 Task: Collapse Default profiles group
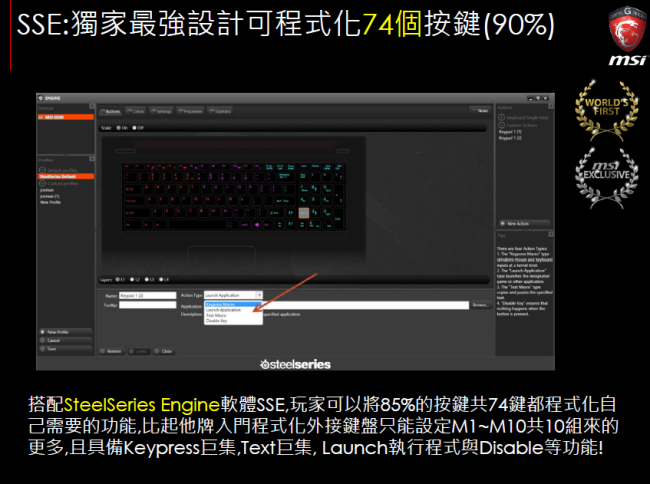(x=42, y=170)
